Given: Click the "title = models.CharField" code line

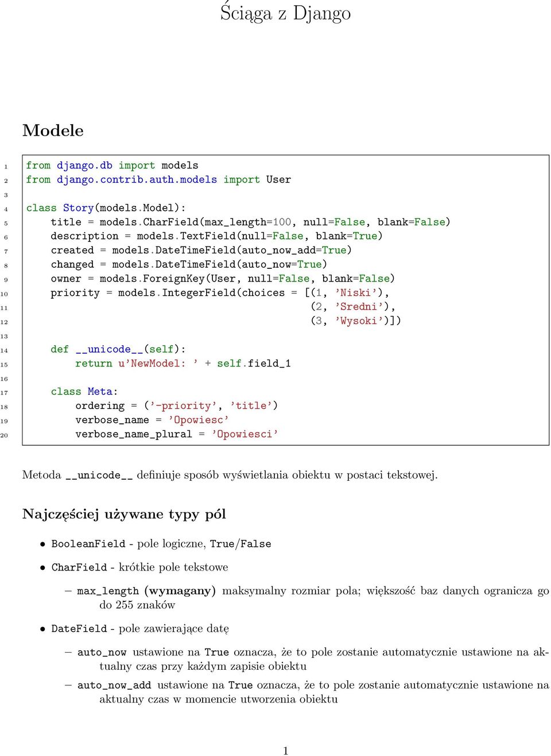Looking at the screenshot, I should coord(250,222).
